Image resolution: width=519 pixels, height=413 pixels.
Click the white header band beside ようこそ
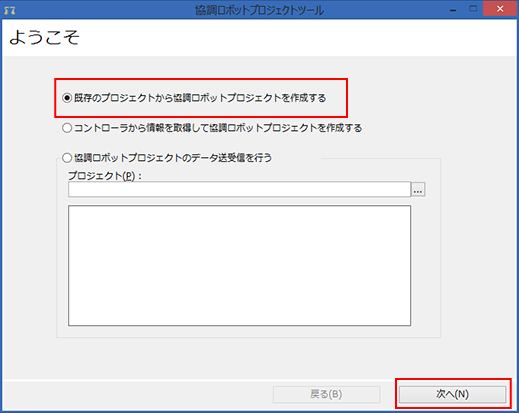(297, 37)
